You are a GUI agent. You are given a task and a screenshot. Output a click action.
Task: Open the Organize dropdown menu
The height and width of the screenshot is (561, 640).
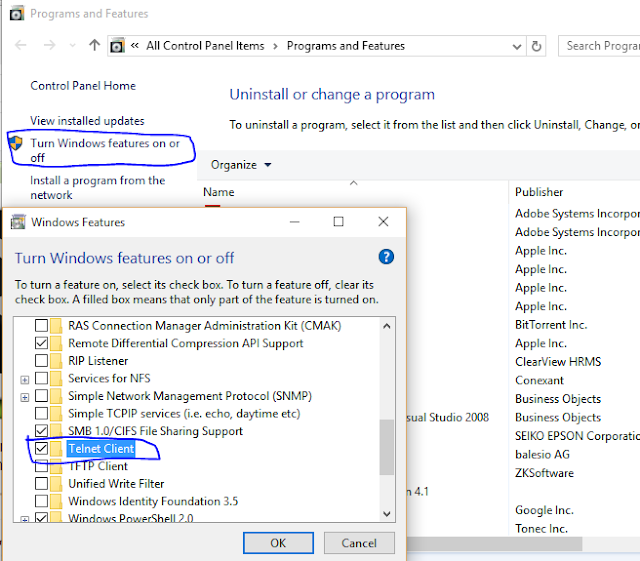(241, 165)
